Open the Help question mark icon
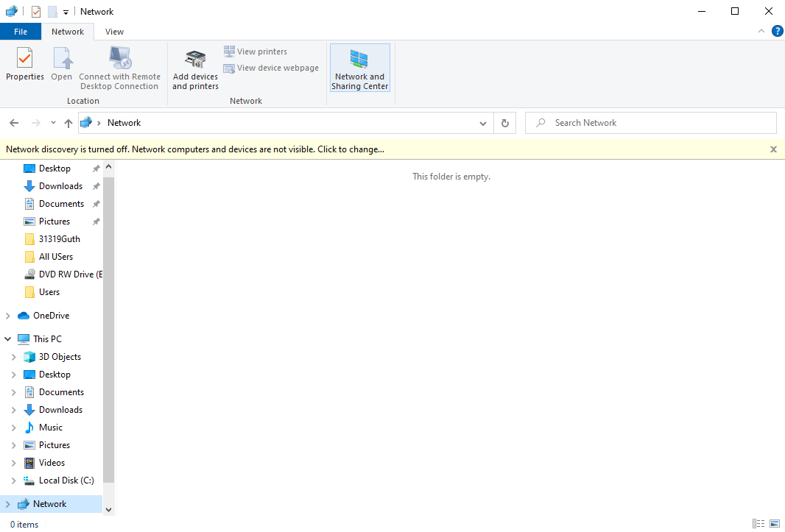Viewport: 785px width, 532px height. point(777,31)
